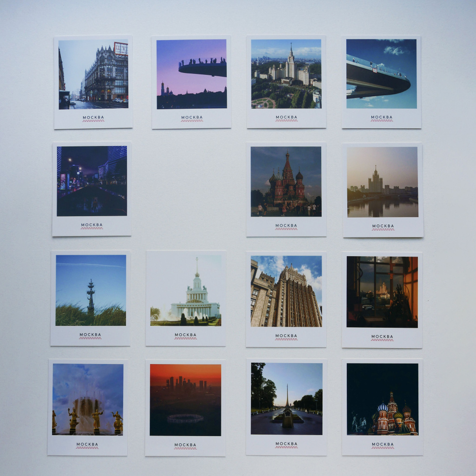The height and width of the screenshot is (476, 476).
Task: Select the white VDNKh pavilion with fountains card
Action: tap(186, 298)
